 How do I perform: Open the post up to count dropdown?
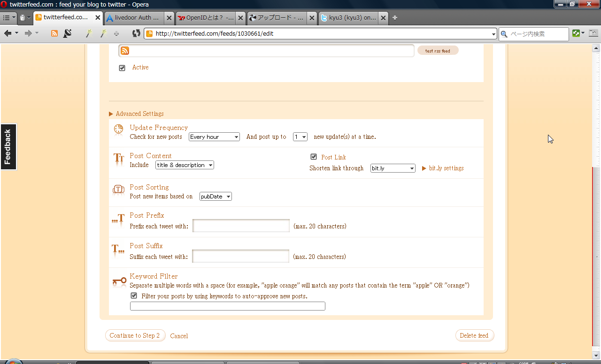tap(300, 137)
